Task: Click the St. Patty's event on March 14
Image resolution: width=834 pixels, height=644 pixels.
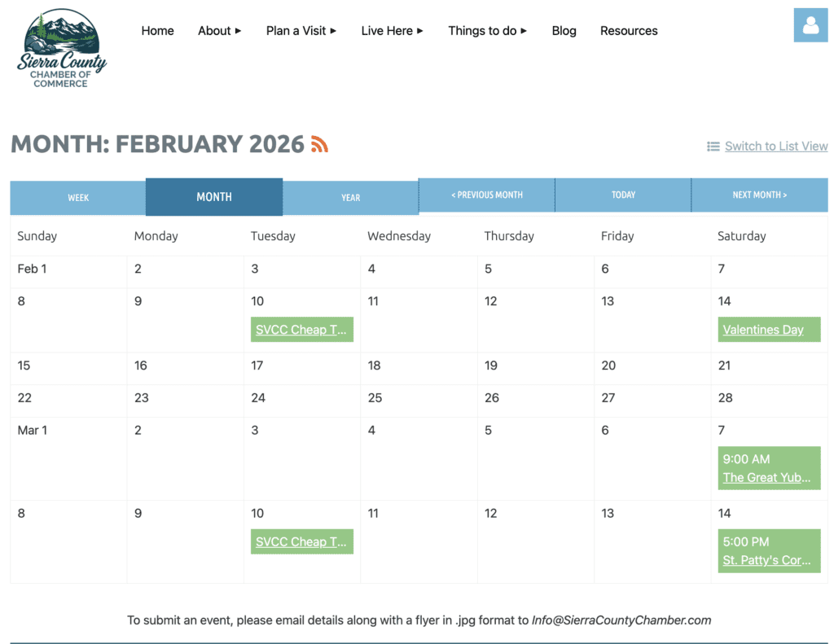Action: tap(767, 559)
